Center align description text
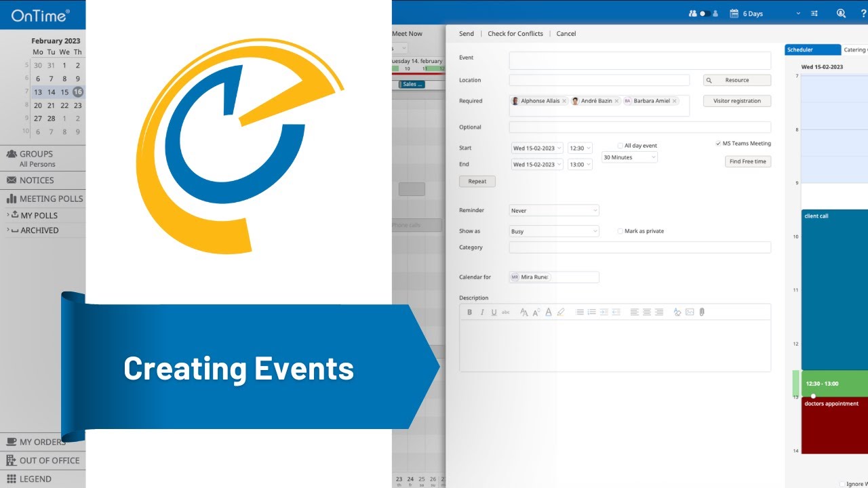This screenshot has height=488, width=868. (x=647, y=312)
